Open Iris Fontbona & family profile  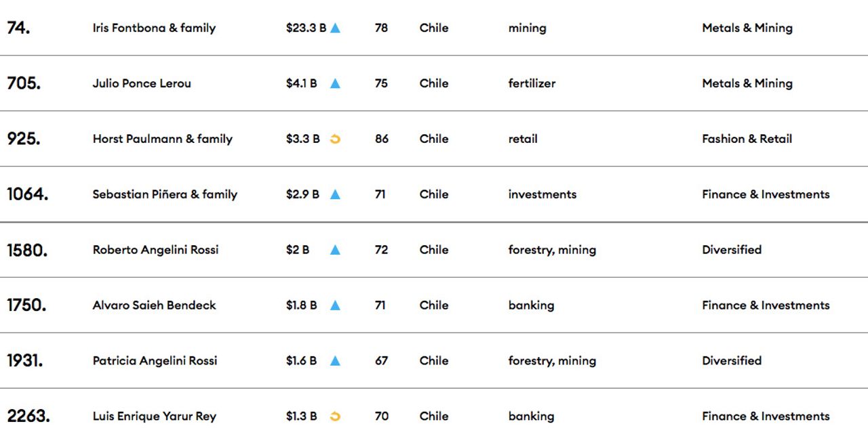click(x=154, y=28)
